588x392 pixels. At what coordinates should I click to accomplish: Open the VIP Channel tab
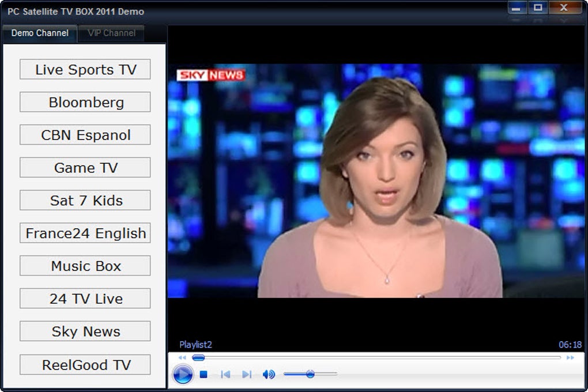(x=111, y=33)
